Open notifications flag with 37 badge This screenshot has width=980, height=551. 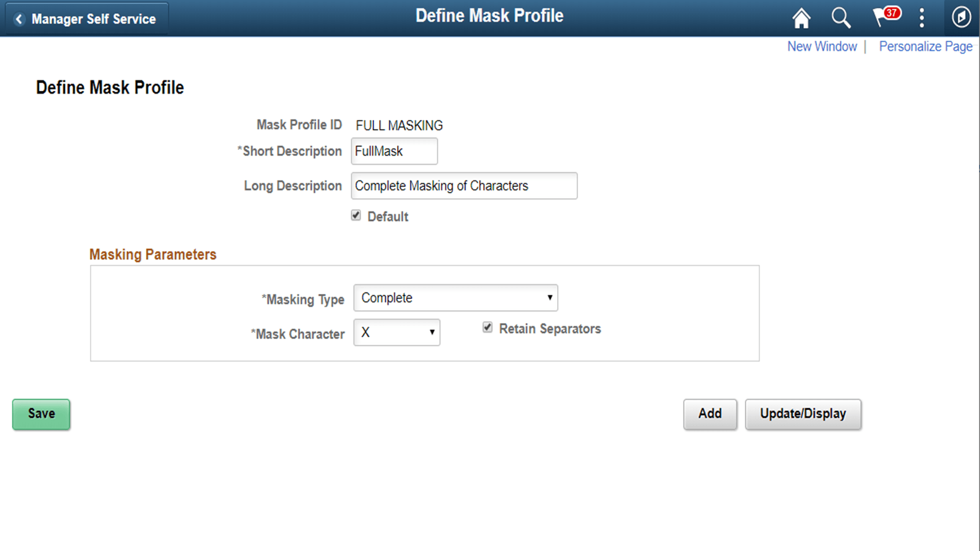887,16
